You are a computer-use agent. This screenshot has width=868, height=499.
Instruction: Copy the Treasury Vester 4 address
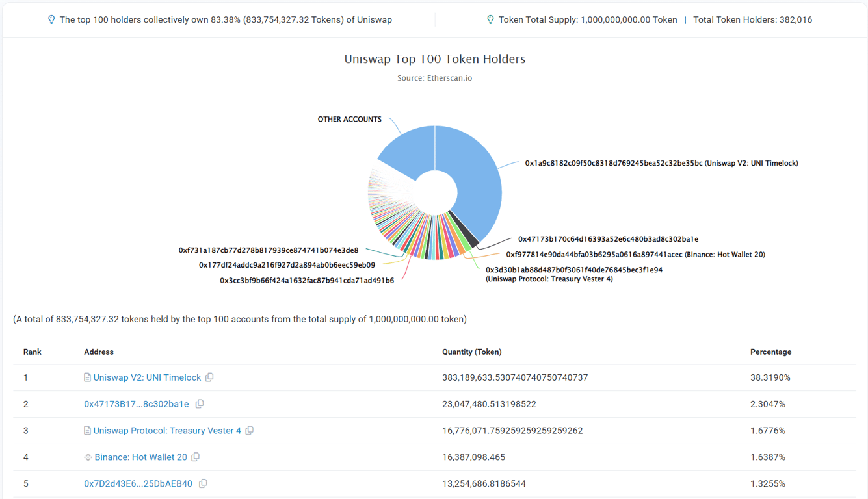click(x=250, y=430)
